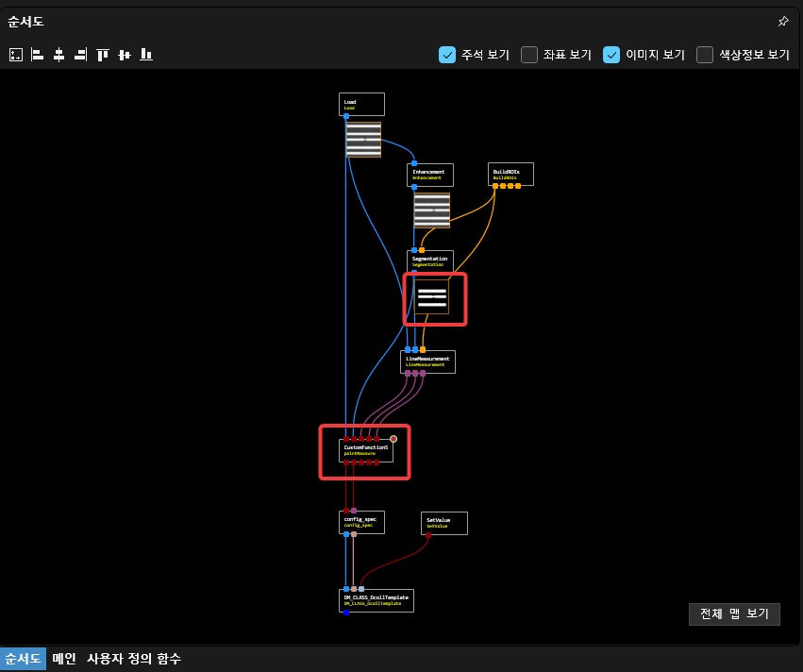The height and width of the screenshot is (672, 803).
Task: Disable the 이미지 보기 checkbox
Action: click(x=611, y=55)
